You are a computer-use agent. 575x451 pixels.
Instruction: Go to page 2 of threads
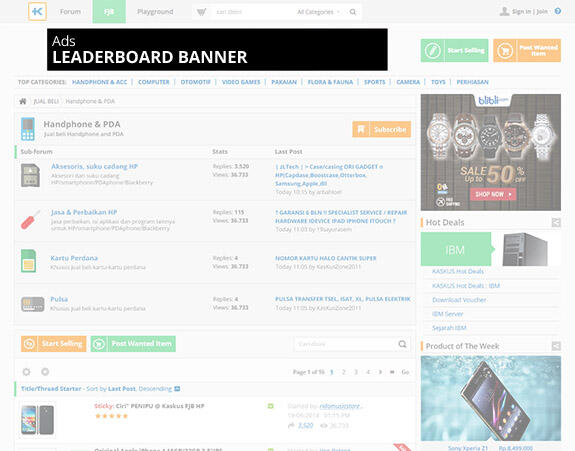[x=344, y=372]
